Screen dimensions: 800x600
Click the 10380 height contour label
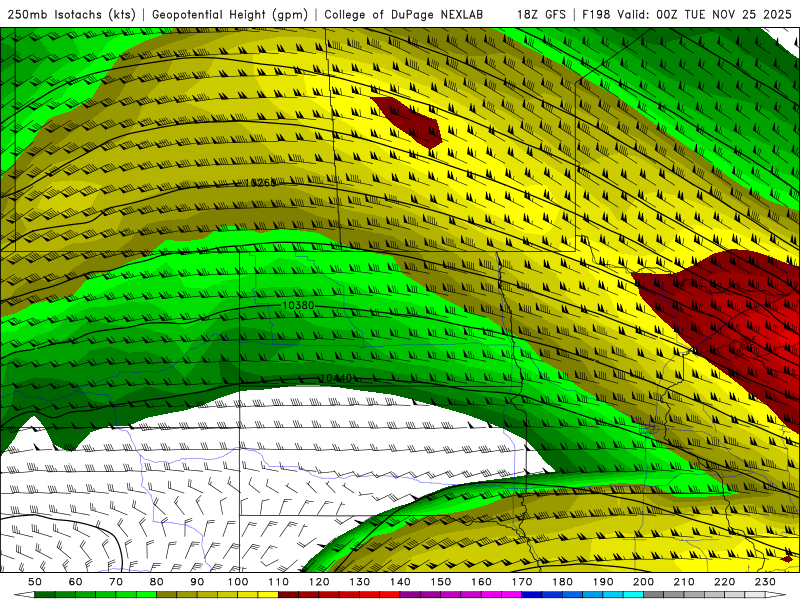(x=298, y=305)
